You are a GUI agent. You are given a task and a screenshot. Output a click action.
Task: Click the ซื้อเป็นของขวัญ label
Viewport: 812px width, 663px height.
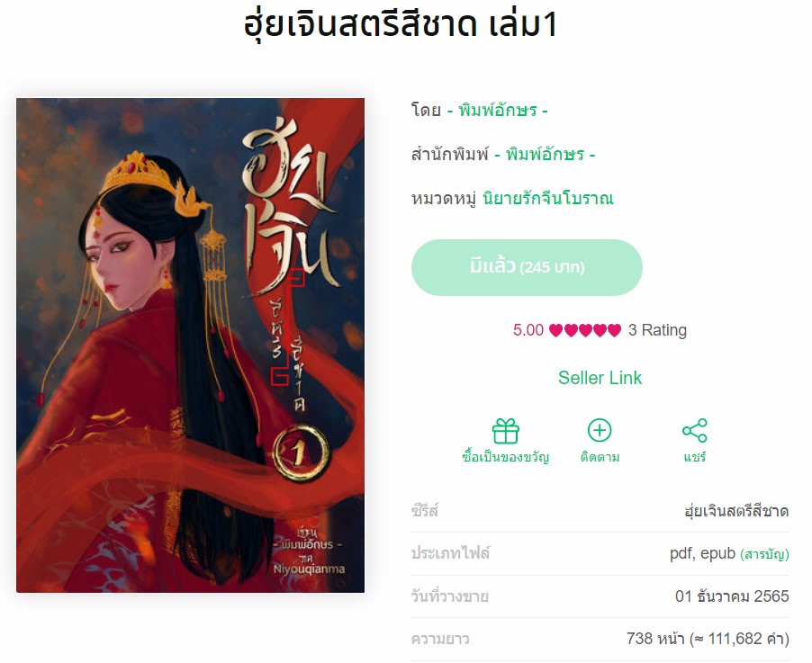(505, 457)
